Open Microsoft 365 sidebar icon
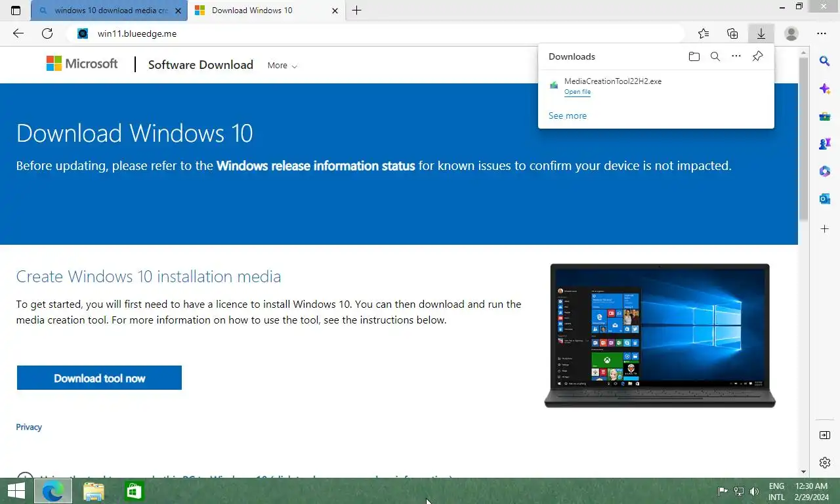The height and width of the screenshot is (504, 840). pyautogui.click(x=825, y=171)
